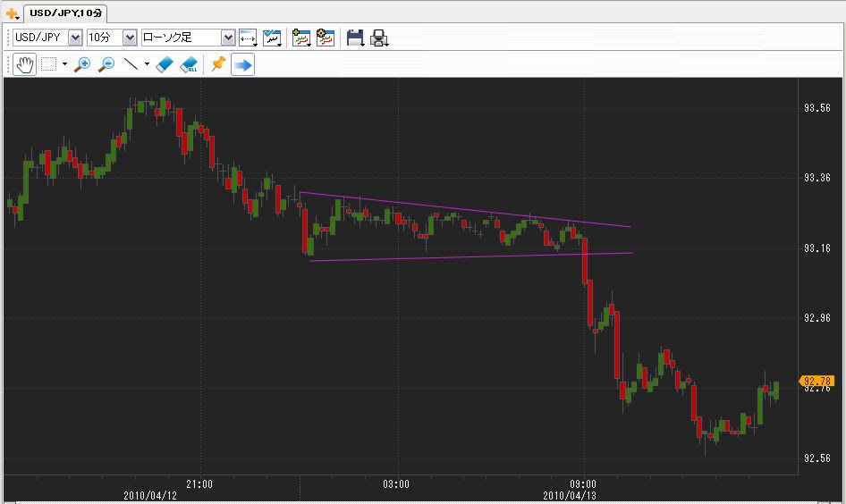The image size is (846, 504).
Task: Click the zoom in magnifier
Action: click(x=82, y=64)
